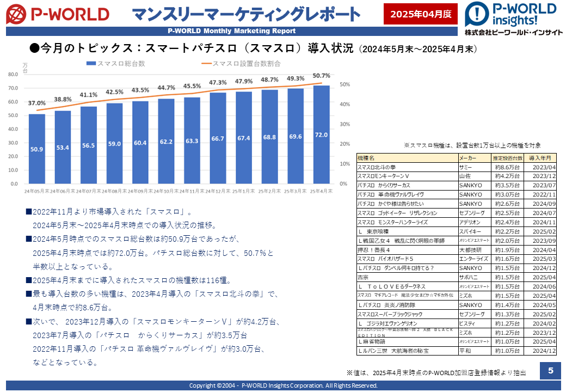Viewport: 566px width, 392px height.
Task: Select the blue スマスロ総台数 legend swatch
Action: pos(91,64)
